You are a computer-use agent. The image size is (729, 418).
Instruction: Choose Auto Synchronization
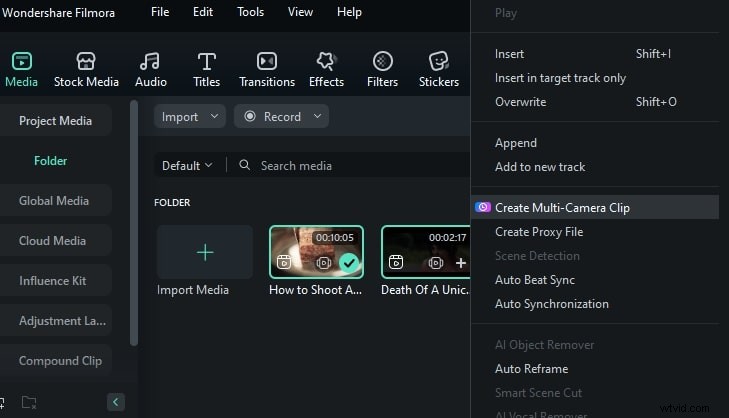click(x=595, y=304)
